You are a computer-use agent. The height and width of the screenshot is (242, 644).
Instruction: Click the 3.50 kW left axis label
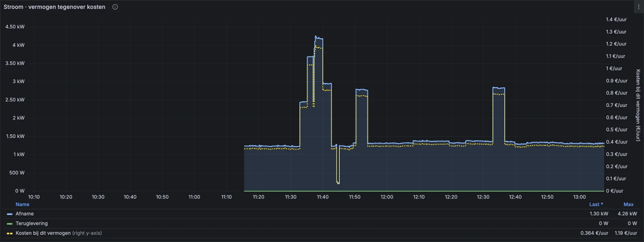(15, 63)
